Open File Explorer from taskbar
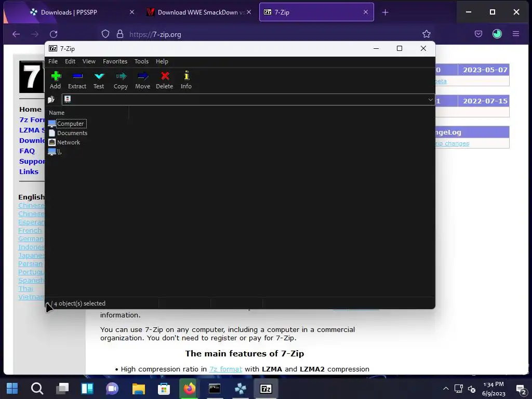The width and height of the screenshot is (532, 399). (x=138, y=389)
